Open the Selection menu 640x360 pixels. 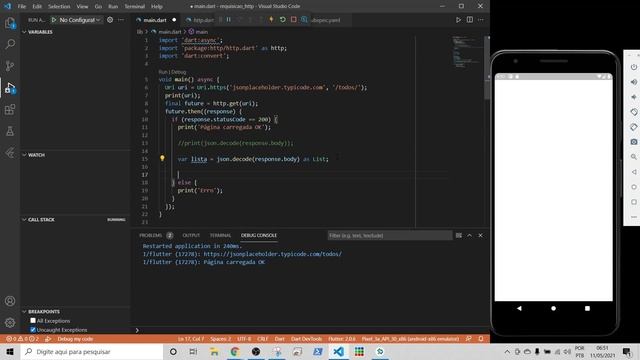click(59, 7)
